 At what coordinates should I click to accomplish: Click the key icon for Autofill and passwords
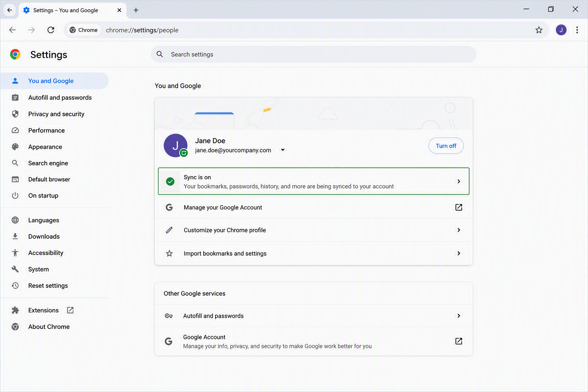(168, 316)
